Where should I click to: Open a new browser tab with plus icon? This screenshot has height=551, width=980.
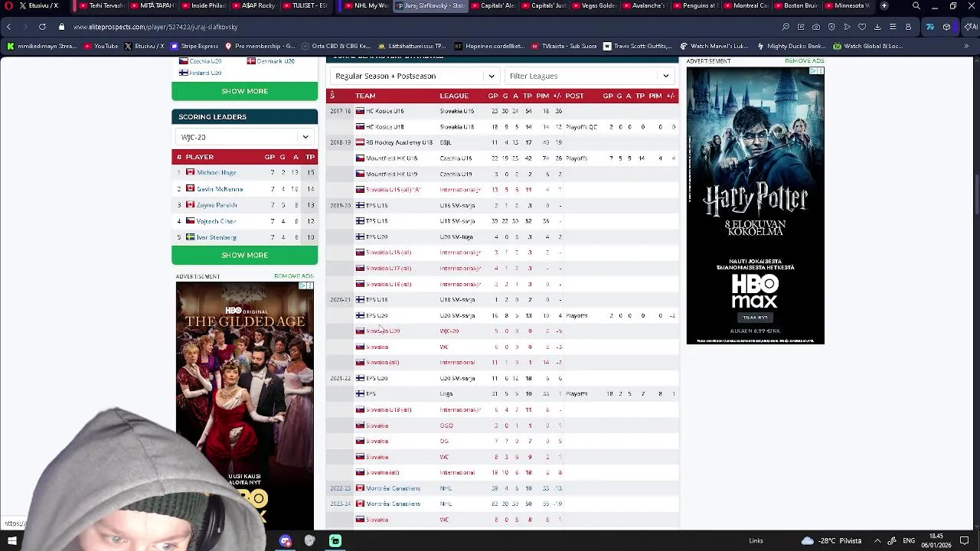[884, 5]
